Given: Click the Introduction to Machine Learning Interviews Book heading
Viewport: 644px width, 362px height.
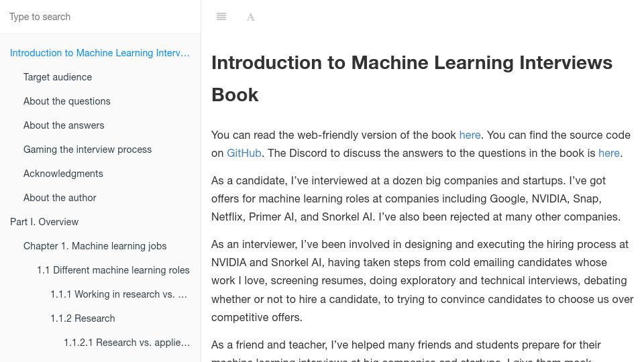Looking at the screenshot, I should click(x=411, y=79).
